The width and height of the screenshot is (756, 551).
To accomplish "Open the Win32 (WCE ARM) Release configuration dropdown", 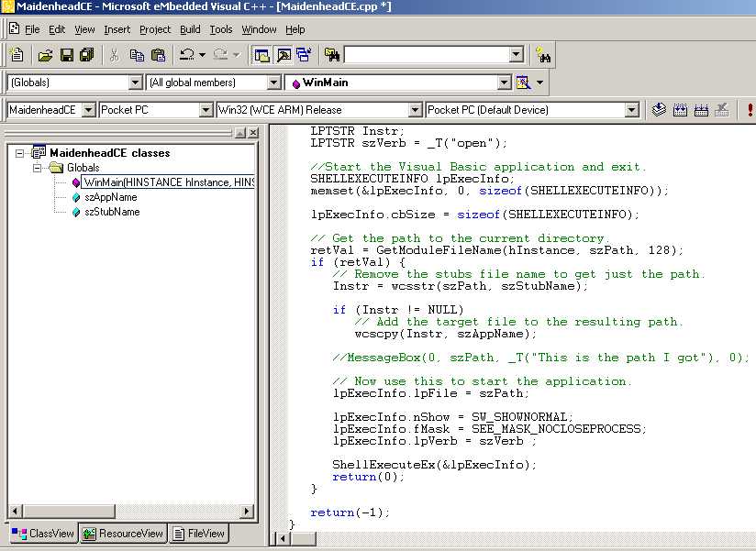I will (x=415, y=110).
